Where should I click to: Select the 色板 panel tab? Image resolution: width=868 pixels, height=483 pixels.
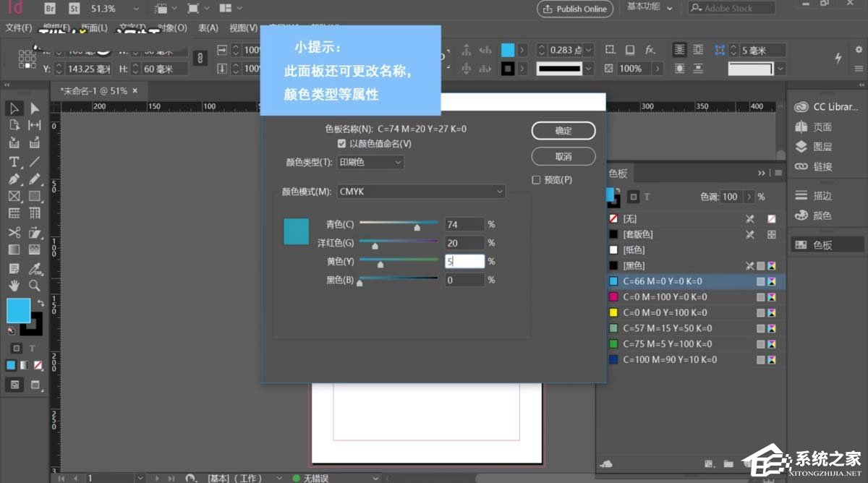coord(618,174)
